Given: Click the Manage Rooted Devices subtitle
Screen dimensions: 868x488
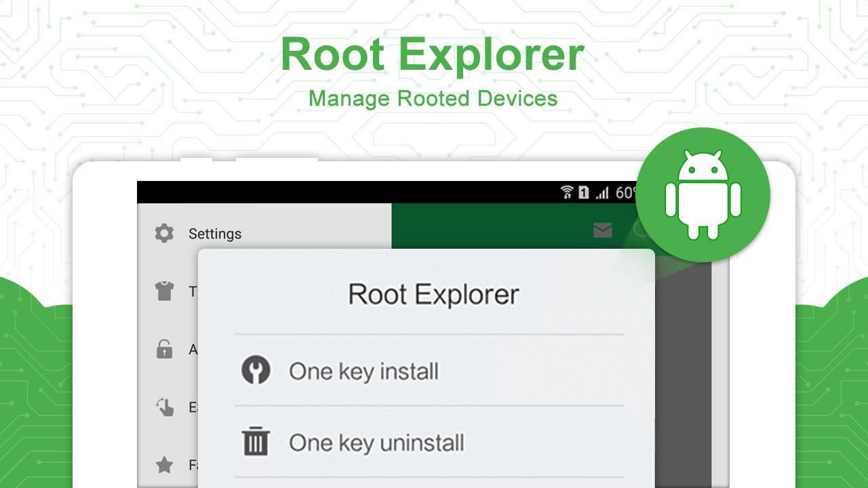Looking at the screenshot, I should point(433,98).
